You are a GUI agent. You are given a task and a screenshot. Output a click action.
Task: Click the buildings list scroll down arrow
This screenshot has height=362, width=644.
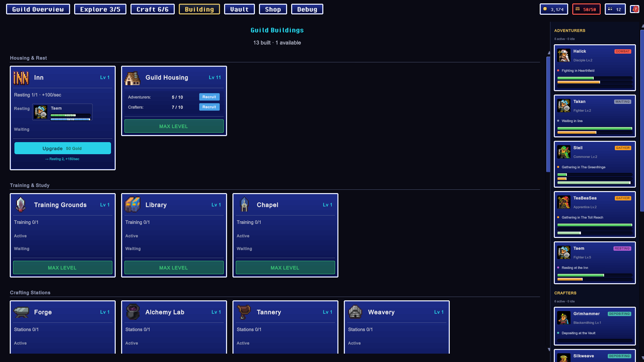[x=549, y=349]
